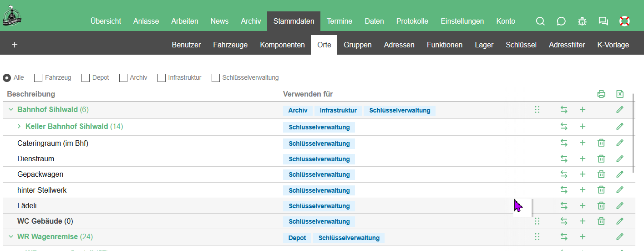Edit Bahnhof Sihlwald with pencil icon
Screen dimensions: 644x251
point(619,109)
